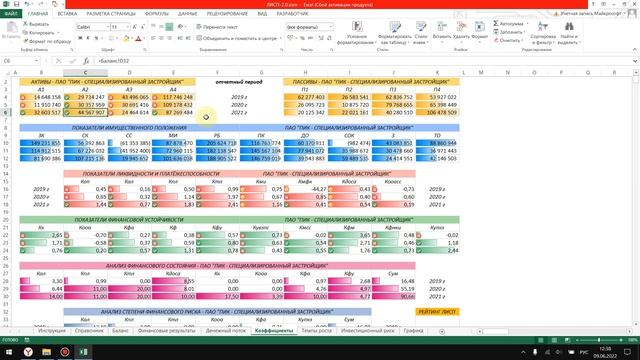Expand the formula bar chevron
640x360 pixels.
[635, 61]
